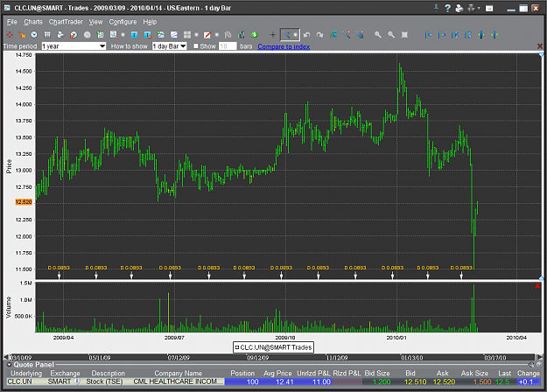Screen dimensions: 547x392
Task: Click the undo arrow icon
Action: [306, 34]
